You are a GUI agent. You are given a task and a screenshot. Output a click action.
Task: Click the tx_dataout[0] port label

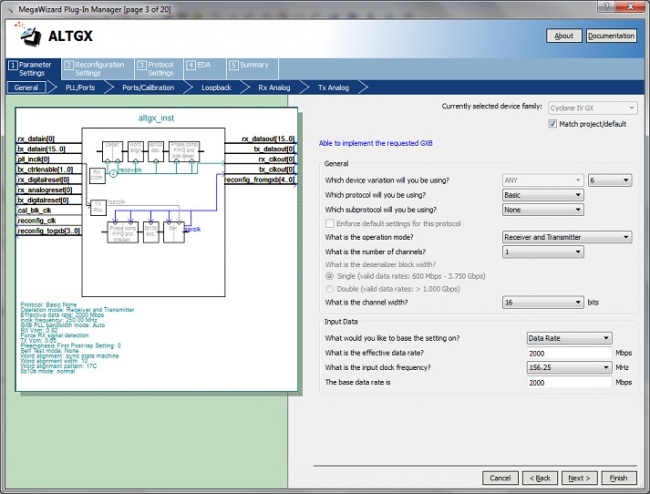point(274,149)
